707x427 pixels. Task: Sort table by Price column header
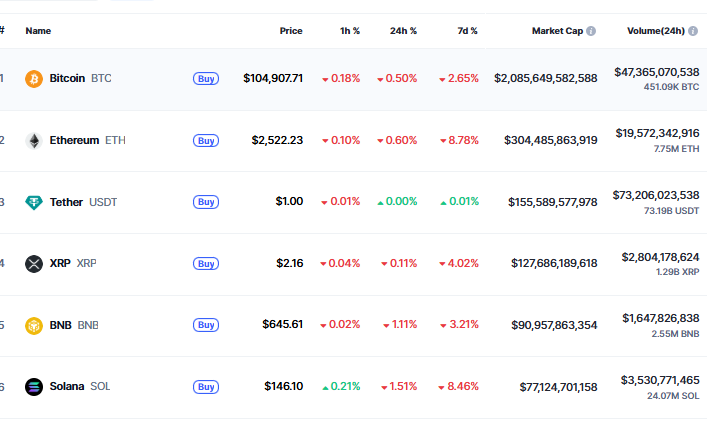point(291,31)
